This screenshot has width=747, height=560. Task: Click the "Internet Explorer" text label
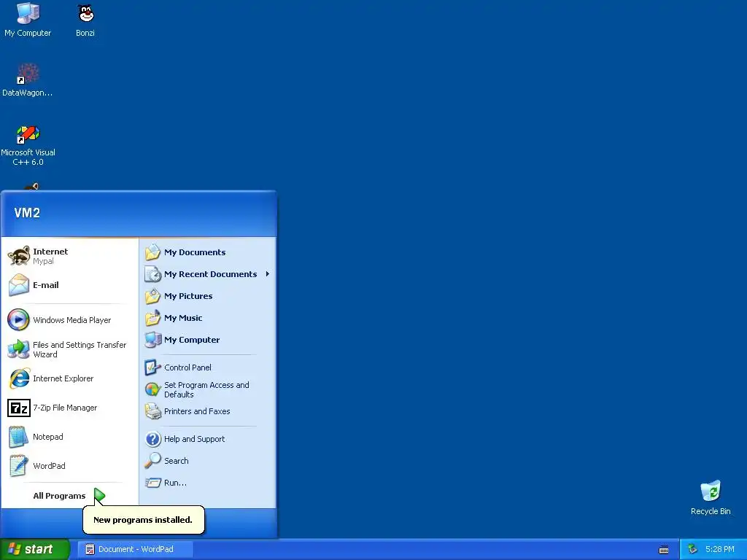tap(63, 378)
